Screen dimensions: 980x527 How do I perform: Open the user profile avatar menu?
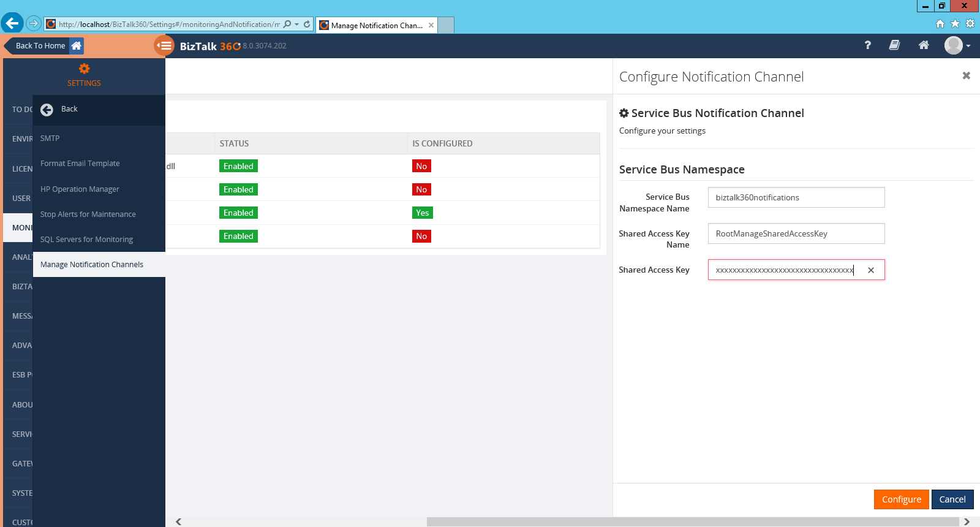(x=957, y=45)
